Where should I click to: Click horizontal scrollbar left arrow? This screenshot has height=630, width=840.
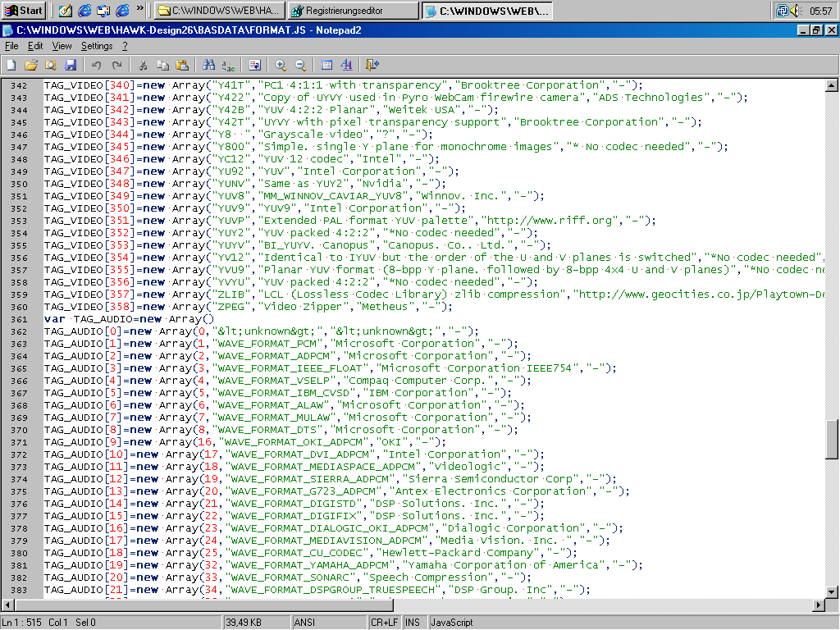pyautogui.click(x=7, y=605)
